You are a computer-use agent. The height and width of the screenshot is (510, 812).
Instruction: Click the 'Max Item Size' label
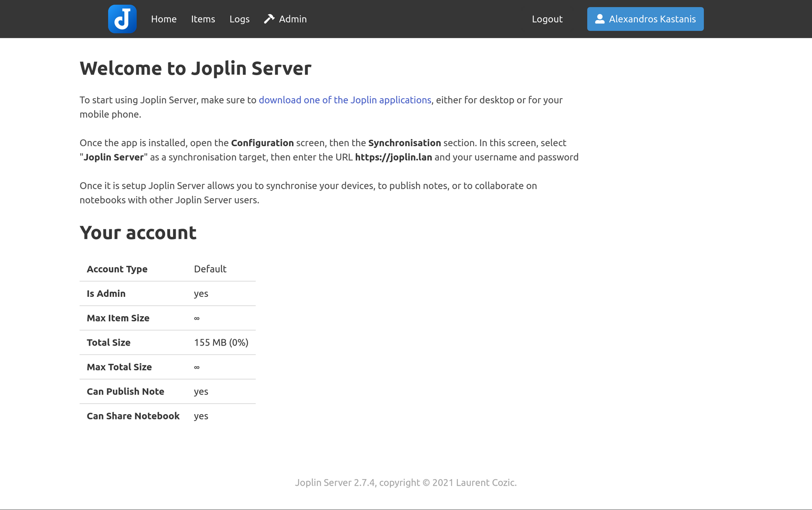pos(118,318)
